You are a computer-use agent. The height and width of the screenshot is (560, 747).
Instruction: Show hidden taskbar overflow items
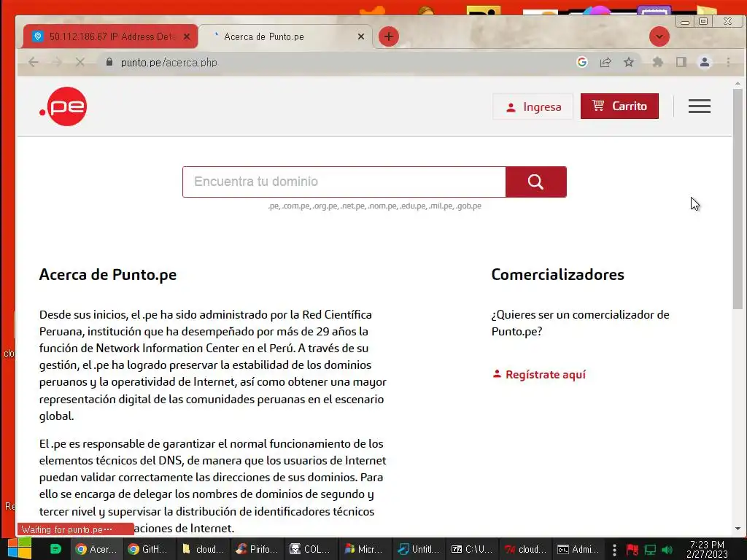(614, 550)
